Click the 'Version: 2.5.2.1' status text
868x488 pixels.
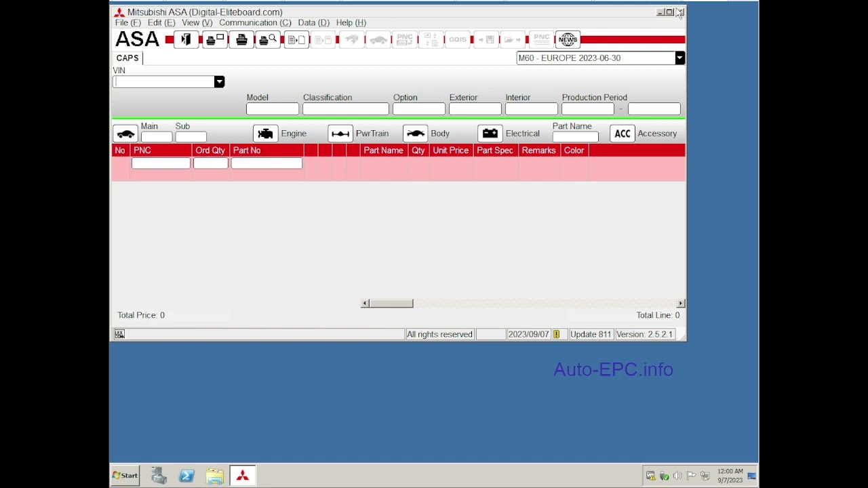645,334
